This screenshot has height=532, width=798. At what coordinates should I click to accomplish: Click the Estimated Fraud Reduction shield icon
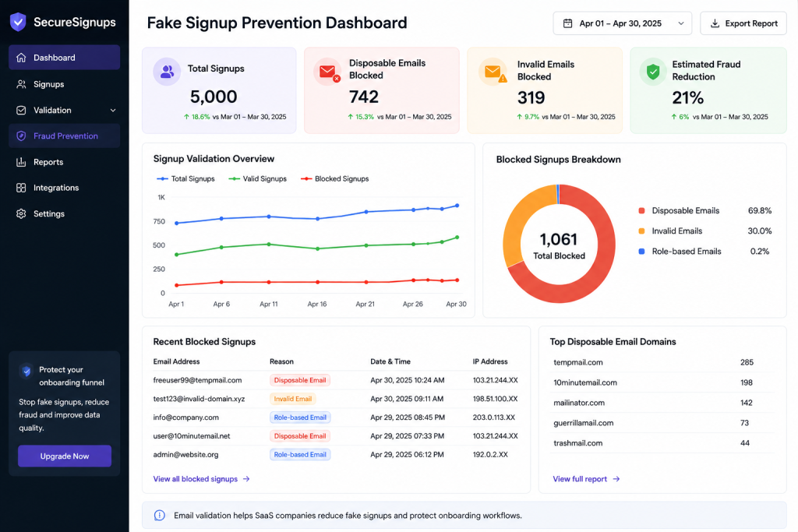tap(653, 72)
